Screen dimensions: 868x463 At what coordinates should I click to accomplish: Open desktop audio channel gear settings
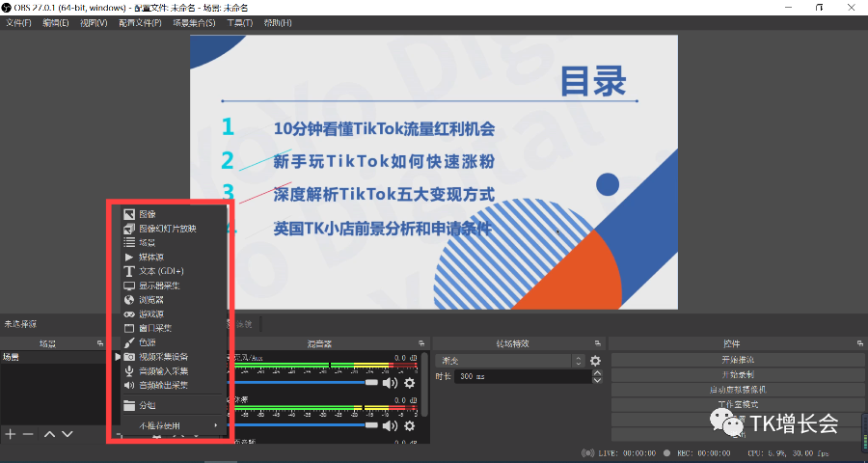(410, 425)
